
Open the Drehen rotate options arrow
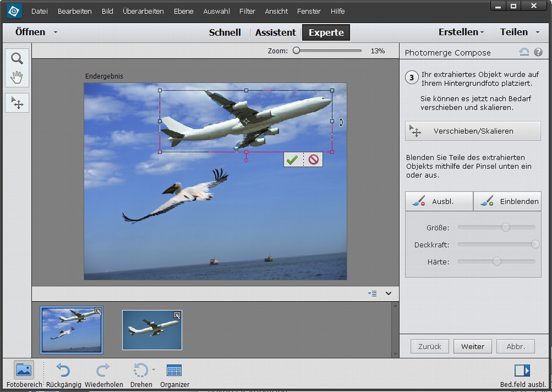click(153, 370)
